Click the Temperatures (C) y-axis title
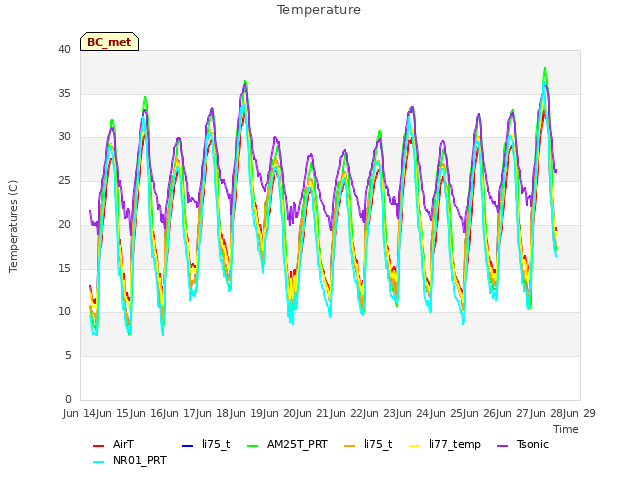Image resolution: width=640 pixels, height=480 pixels. coord(13,227)
